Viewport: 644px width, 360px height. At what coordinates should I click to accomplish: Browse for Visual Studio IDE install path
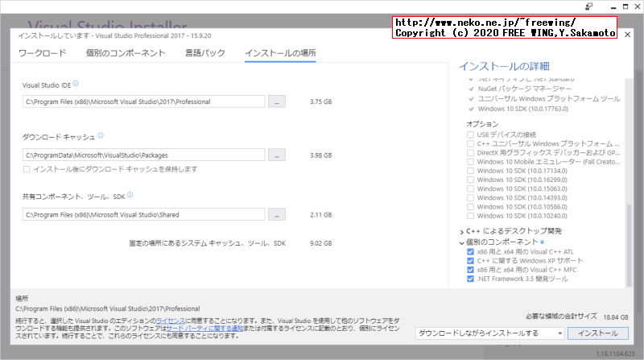pos(277,101)
